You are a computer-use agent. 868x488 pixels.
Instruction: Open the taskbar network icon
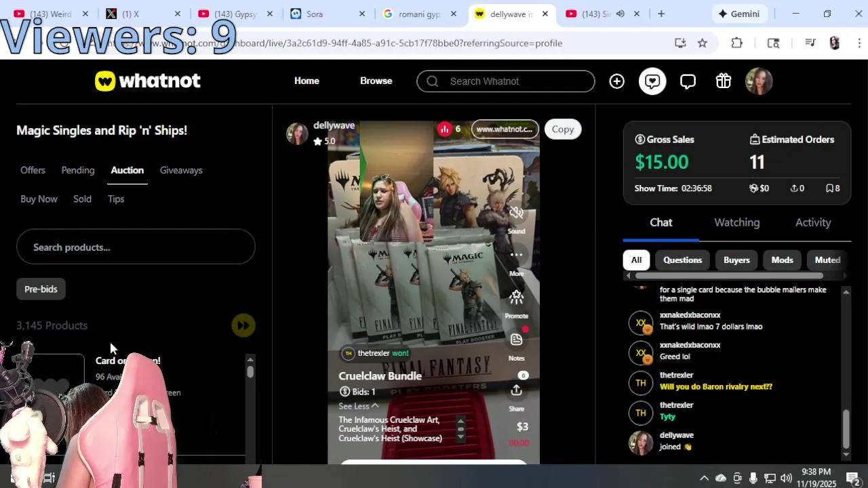pos(770,478)
